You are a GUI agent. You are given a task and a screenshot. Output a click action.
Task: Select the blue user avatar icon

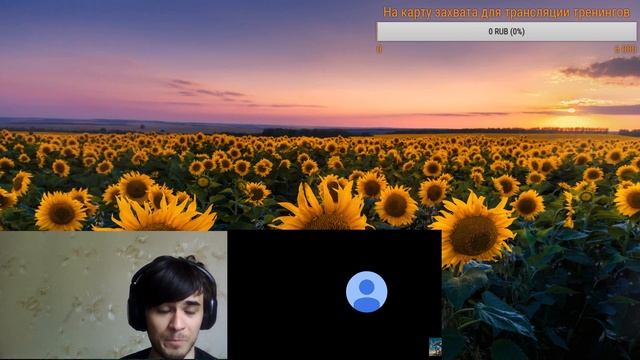point(367,291)
